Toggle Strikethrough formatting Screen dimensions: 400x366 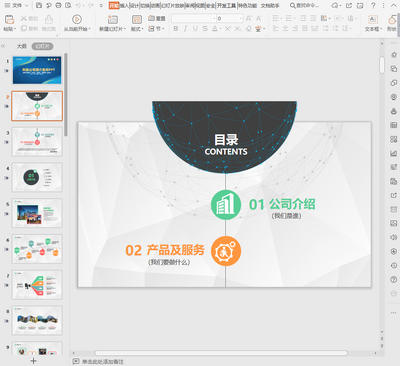205,29
